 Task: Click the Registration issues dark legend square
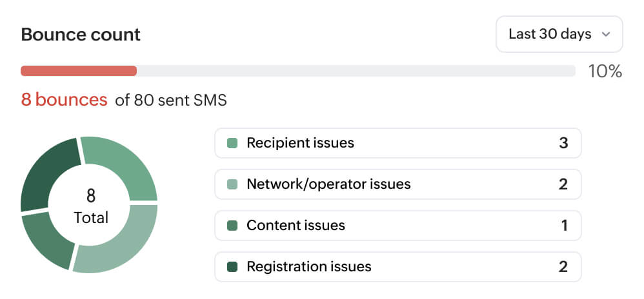232,267
